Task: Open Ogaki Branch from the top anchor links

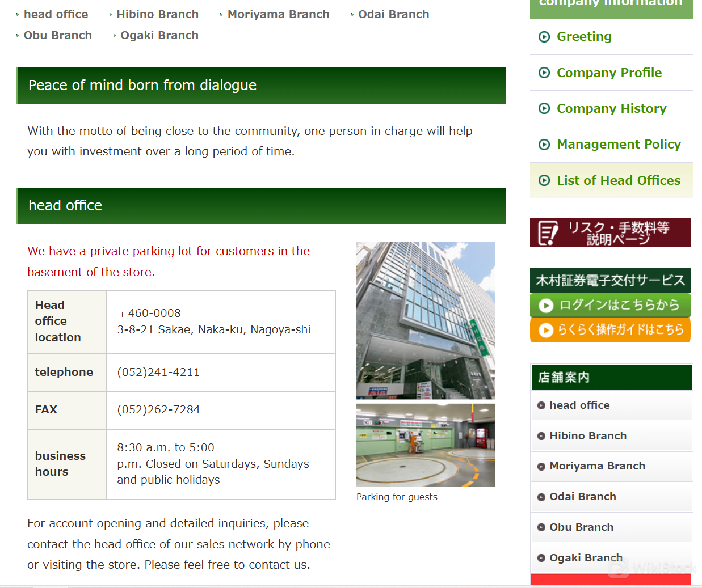Action: coord(159,35)
